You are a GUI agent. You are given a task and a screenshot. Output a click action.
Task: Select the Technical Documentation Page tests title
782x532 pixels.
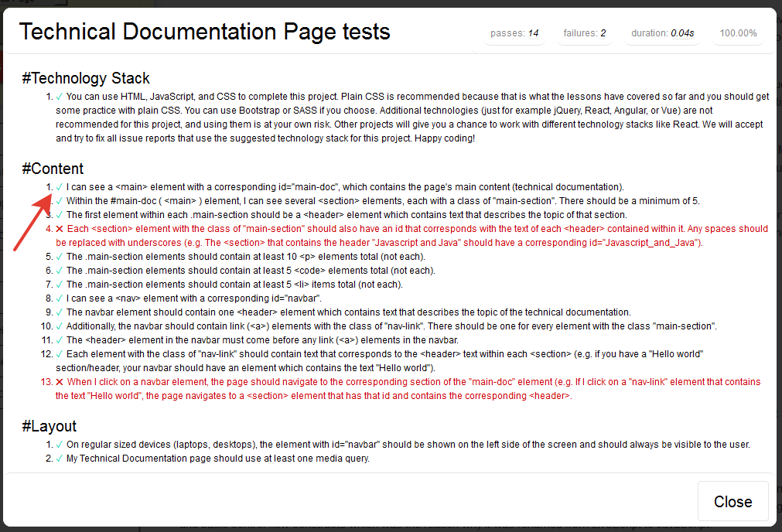tap(205, 32)
